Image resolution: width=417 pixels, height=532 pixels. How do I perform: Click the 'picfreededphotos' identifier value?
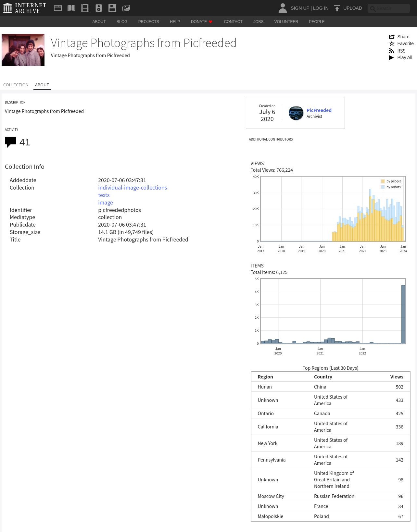pos(120,210)
